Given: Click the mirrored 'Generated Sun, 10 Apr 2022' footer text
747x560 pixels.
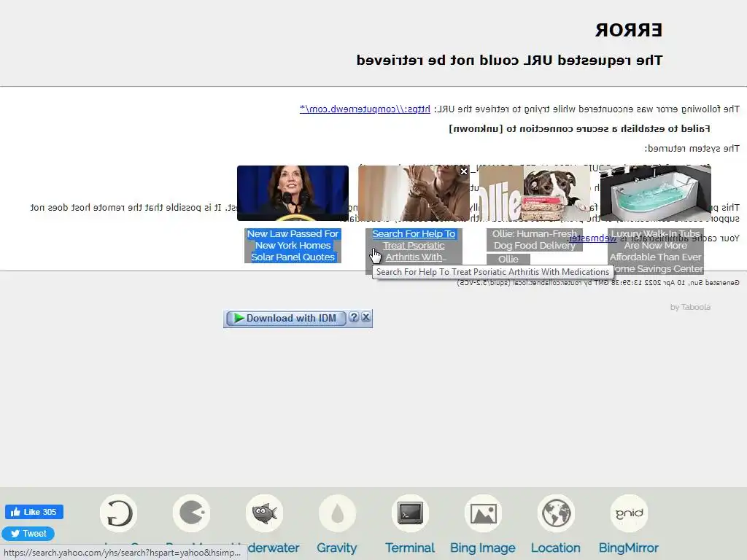Looking at the screenshot, I should 598,283.
